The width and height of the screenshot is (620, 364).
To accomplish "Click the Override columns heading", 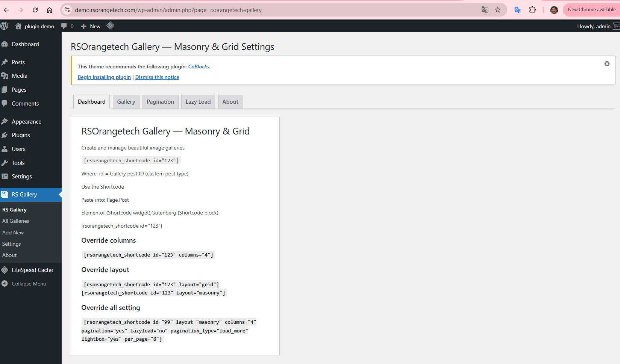I will [x=109, y=240].
